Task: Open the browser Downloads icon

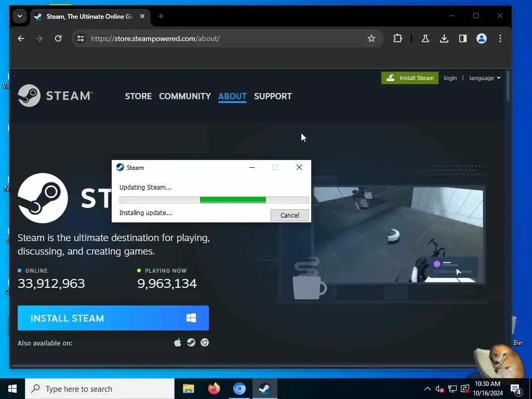Action: coord(444,38)
